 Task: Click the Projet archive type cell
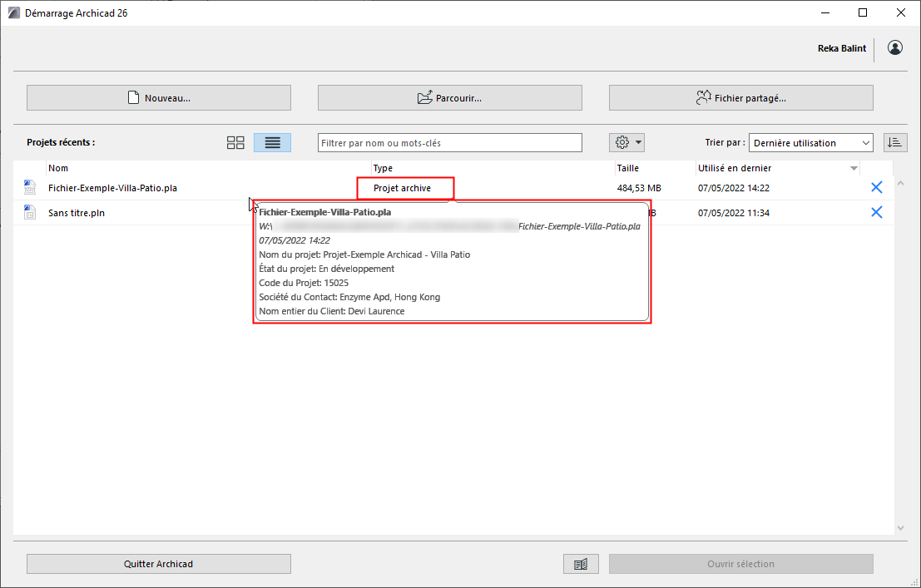pos(403,188)
